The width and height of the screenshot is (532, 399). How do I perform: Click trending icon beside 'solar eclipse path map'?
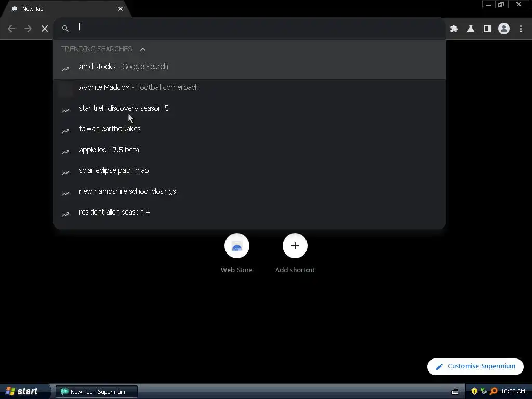pyautogui.click(x=65, y=172)
